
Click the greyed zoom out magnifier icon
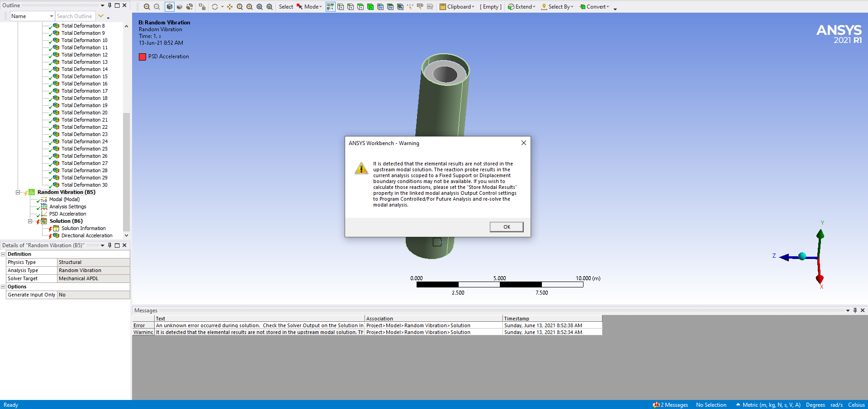(157, 7)
